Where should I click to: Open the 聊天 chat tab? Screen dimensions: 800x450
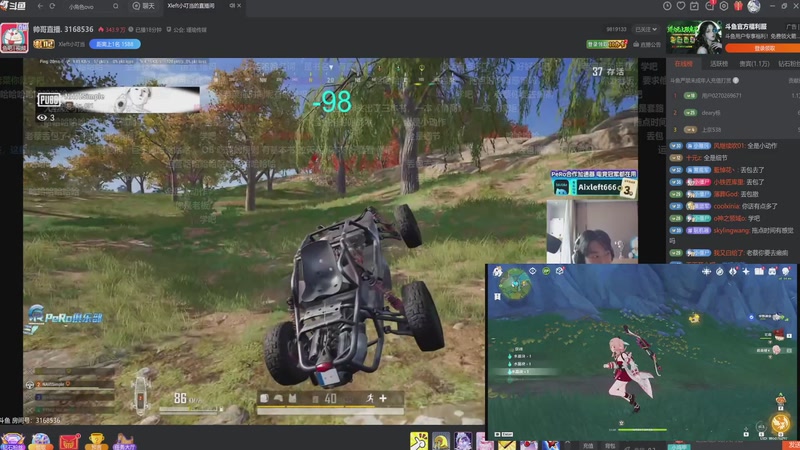143,6
